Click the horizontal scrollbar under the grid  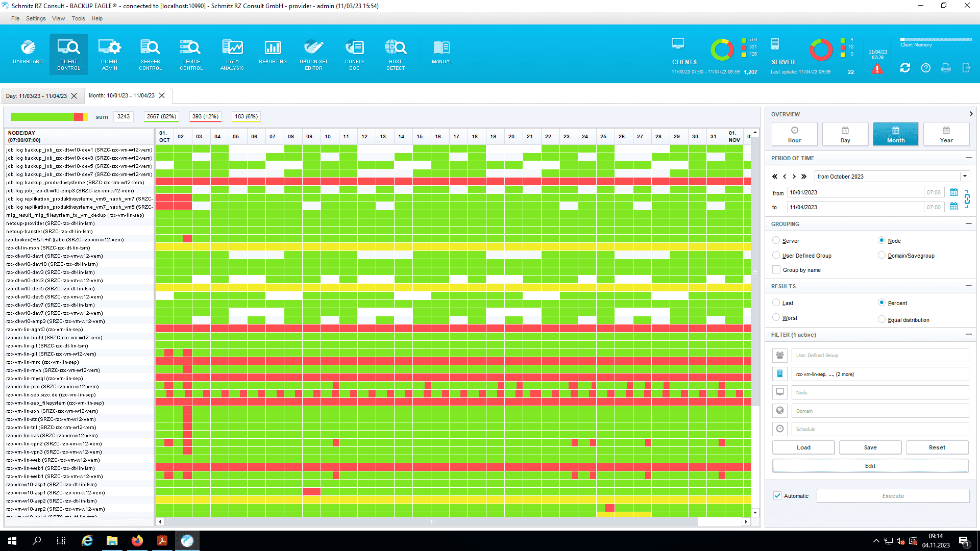pyautogui.click(x=431, y=521)
